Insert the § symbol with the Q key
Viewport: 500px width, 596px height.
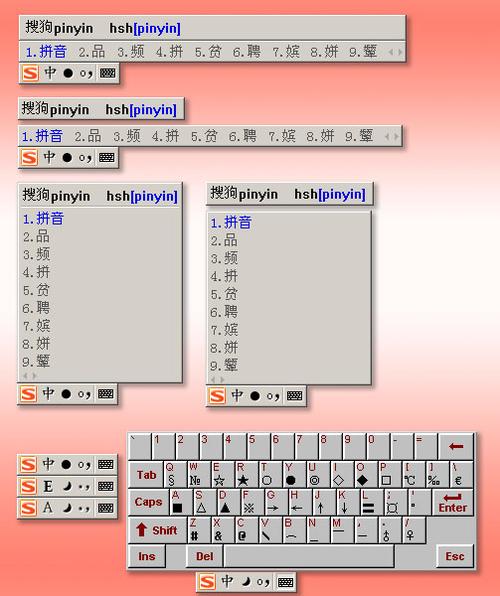175,474
